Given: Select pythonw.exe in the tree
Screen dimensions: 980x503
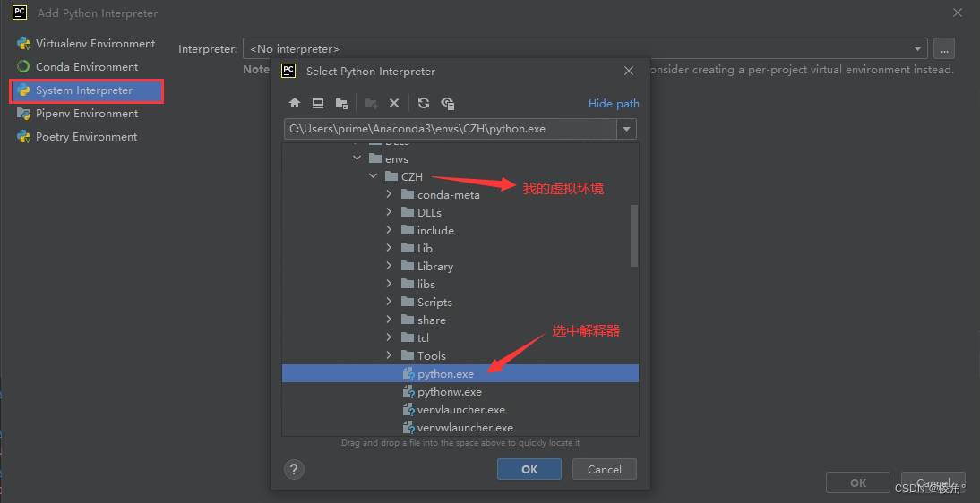Looking at the screenshot, I should (460, 392).
